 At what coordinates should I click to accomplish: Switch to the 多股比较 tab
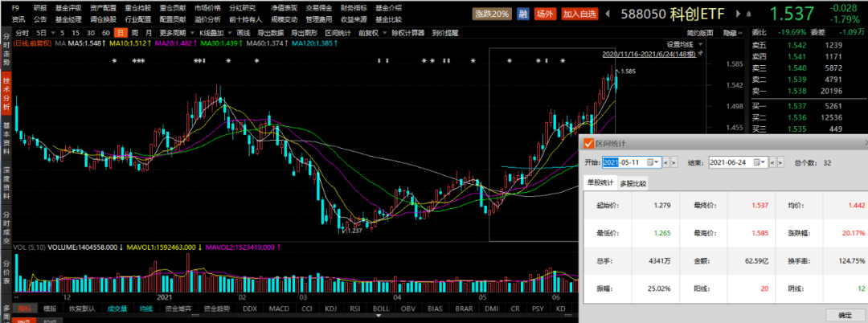[633, 183]
